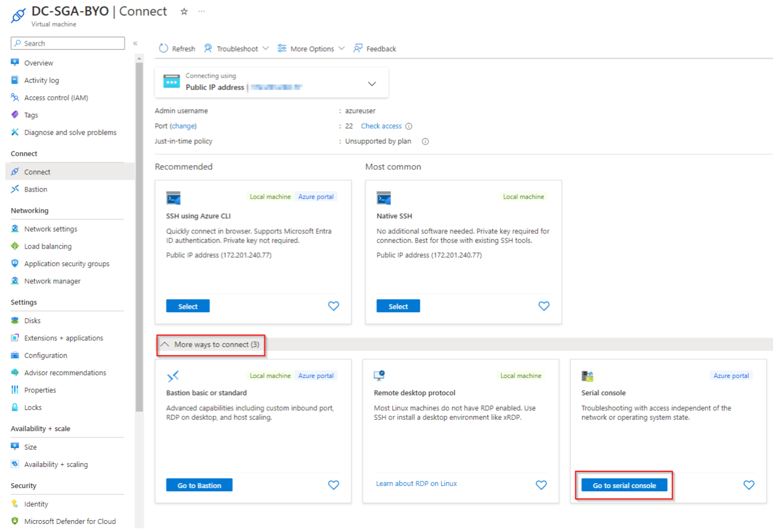
Task: Go to Disks in Settings menu
Action: tap(32, 321)
